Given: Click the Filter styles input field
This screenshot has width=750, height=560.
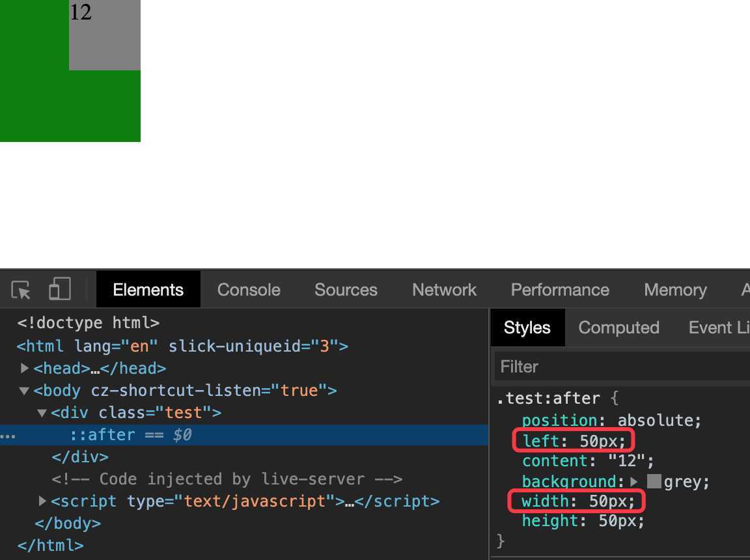Looking at the screenshot, I should 622,367.
